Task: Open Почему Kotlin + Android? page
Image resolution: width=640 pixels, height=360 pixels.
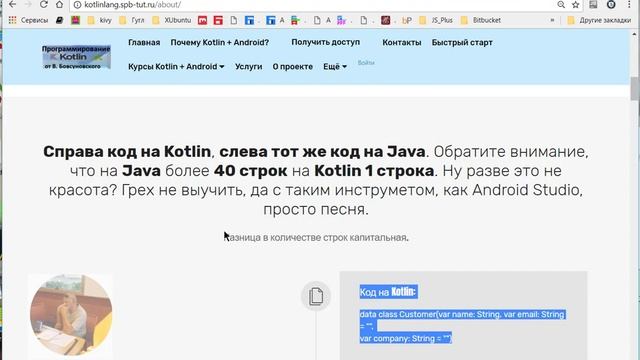Action: coord(220,42)
